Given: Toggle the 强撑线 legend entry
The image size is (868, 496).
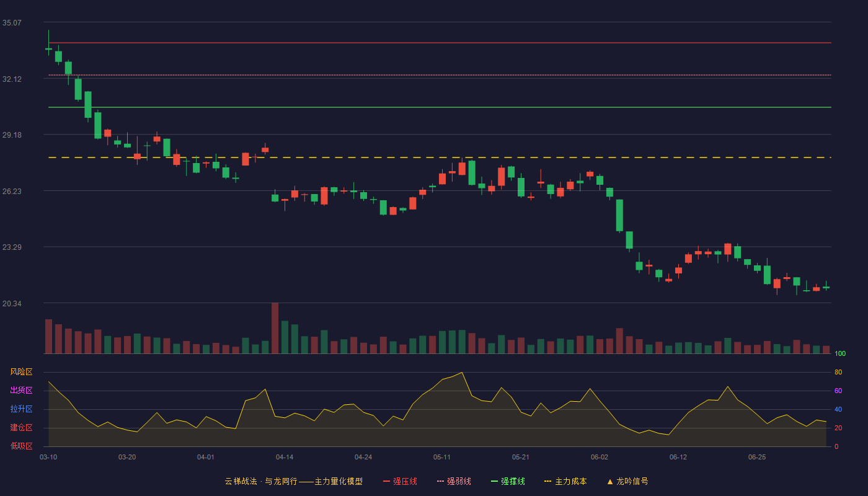Looking at the screenshot, I should (508, 481).
